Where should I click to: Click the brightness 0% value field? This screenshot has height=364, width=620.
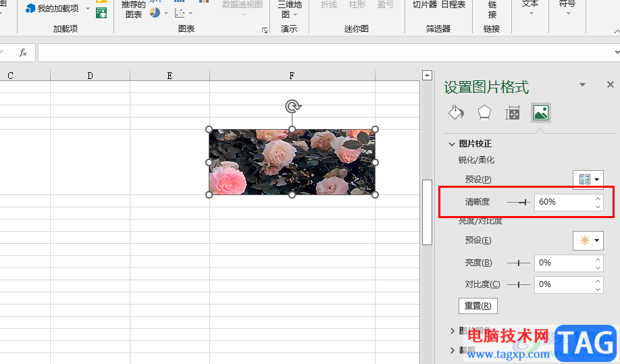[x=564, y=263]
